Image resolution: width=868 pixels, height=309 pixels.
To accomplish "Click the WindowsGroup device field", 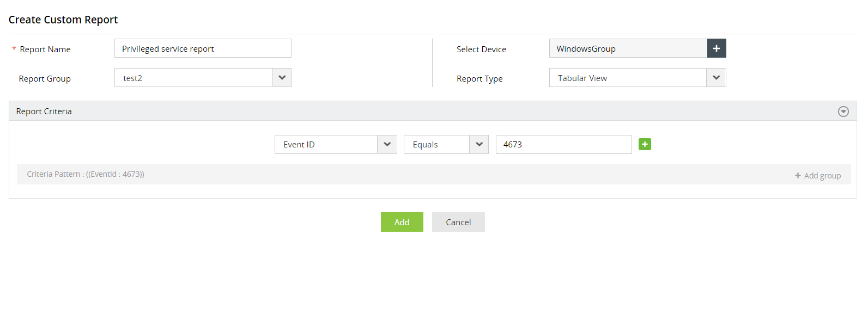I will (x=628, y=48).
